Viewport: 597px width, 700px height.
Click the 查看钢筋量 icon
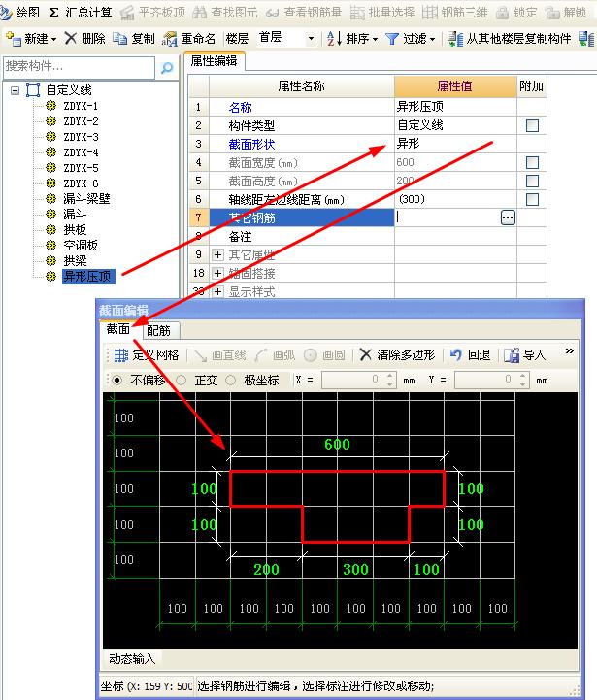tap(272, 13)
